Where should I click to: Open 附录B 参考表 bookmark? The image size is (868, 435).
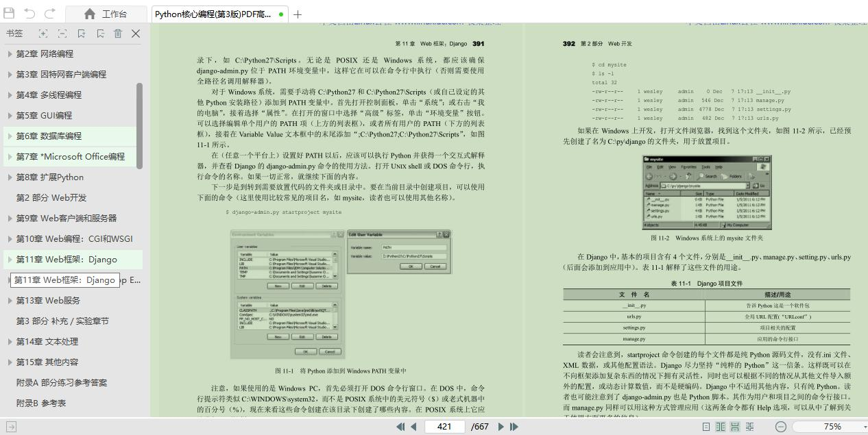coord(41,403)
